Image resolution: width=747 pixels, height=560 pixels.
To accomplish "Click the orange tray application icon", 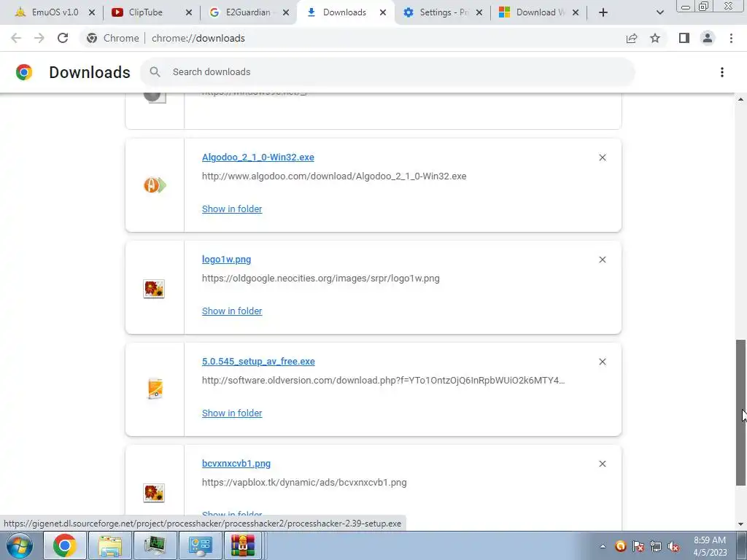I will (621, 546).
